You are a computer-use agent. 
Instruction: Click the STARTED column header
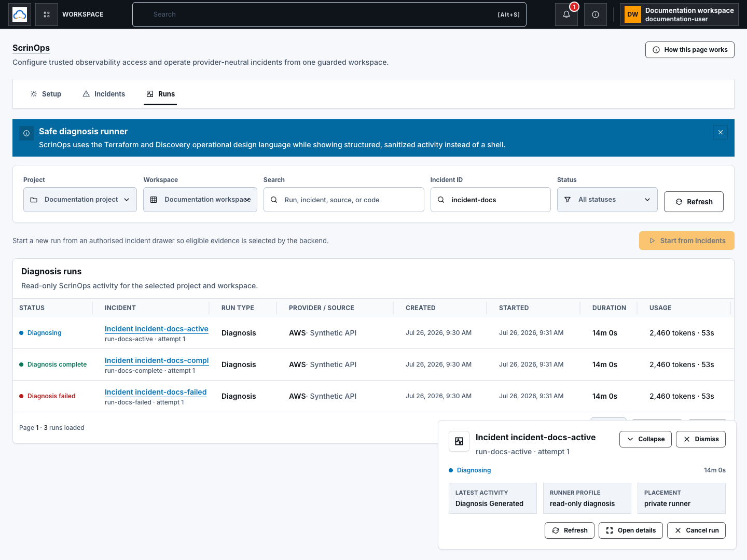pyautogui.click(x=514, y=308)
